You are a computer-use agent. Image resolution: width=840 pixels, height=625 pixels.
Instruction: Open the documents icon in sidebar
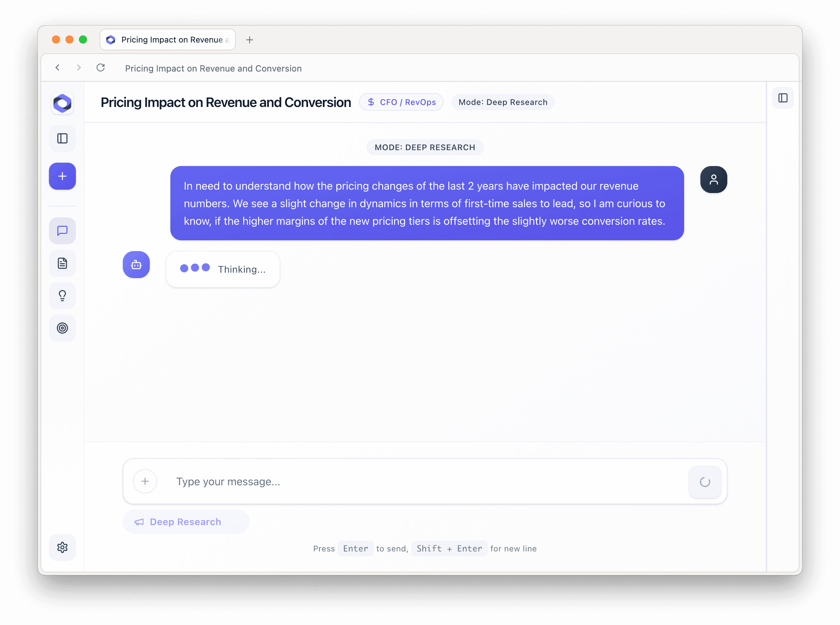pyautogui.click(x=62, y=263)
